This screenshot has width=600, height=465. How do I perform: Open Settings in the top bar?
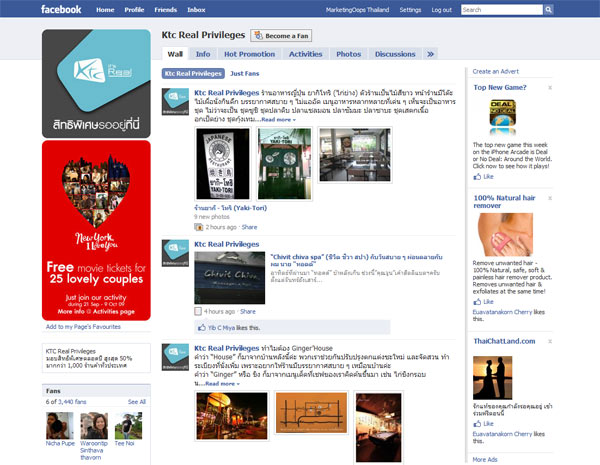coord(410,10)
